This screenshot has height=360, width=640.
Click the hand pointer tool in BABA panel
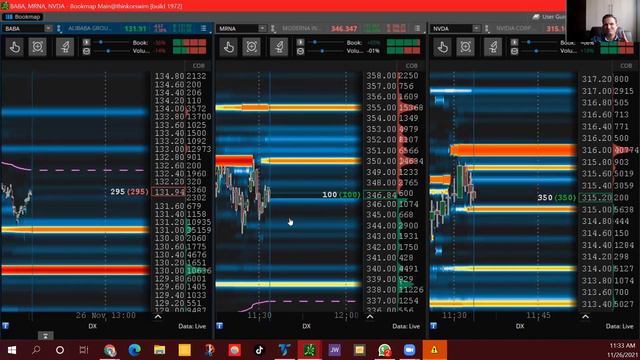pos(15,47)
